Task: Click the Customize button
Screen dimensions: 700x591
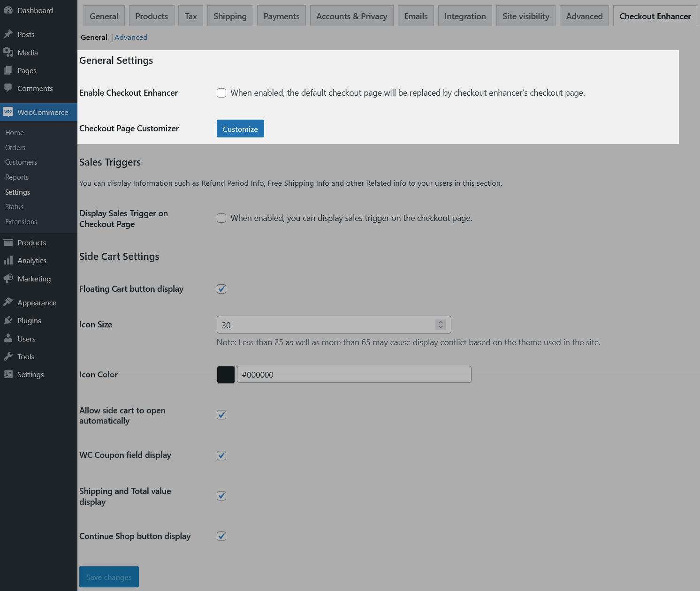Action: [x=240, y=129]
